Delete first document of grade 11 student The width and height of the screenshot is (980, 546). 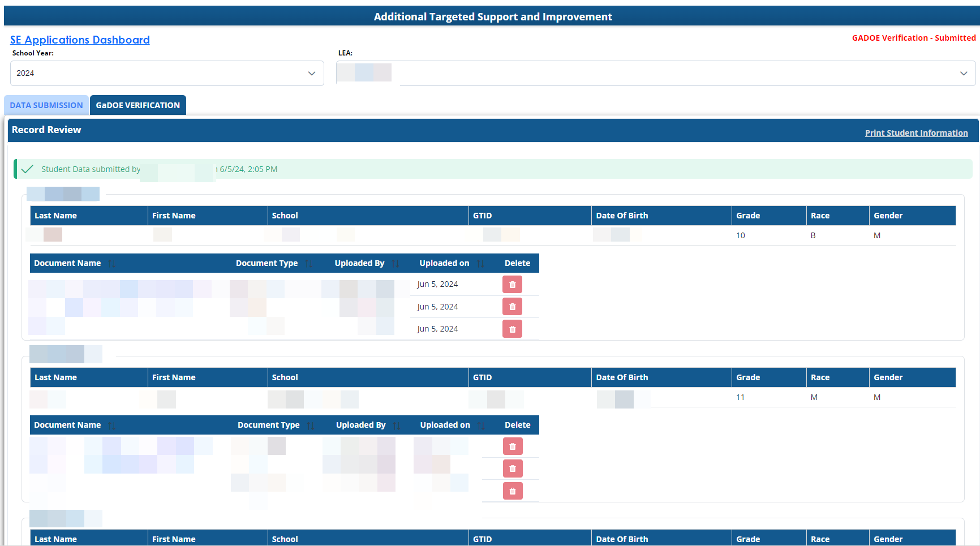point(513,446)
